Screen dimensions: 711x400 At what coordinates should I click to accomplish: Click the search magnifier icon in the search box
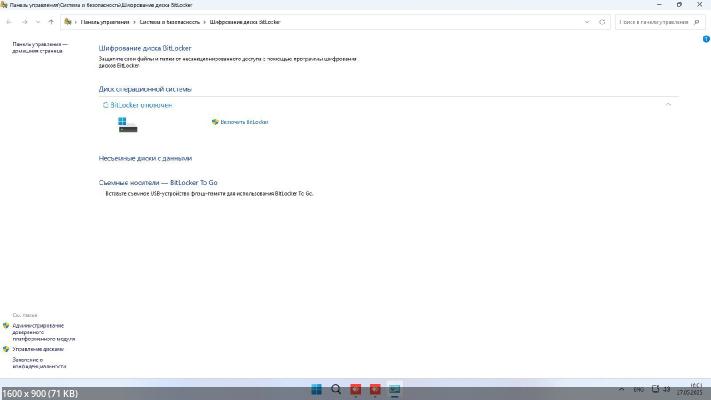click(697, 22)
